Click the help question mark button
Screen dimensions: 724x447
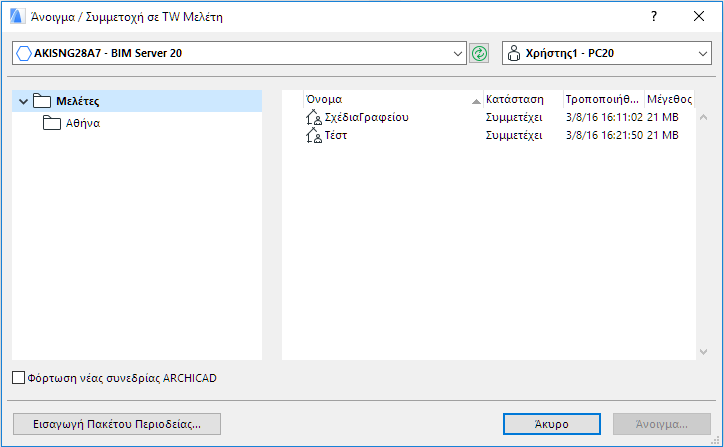pos(654,16)
